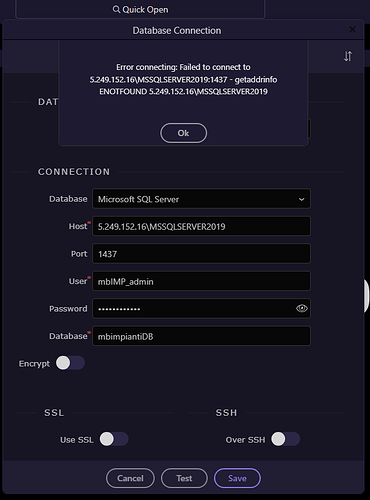
Task: Click the Database Connection title bar
Action: [x=177, y=30]
